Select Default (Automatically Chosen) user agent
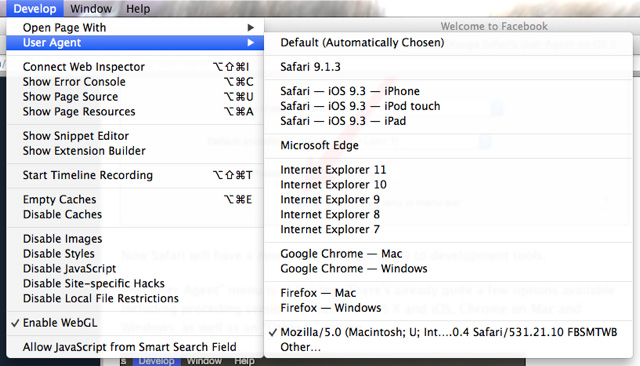The image size is (640, 366). pyautogui.click(x=449, y=43)
